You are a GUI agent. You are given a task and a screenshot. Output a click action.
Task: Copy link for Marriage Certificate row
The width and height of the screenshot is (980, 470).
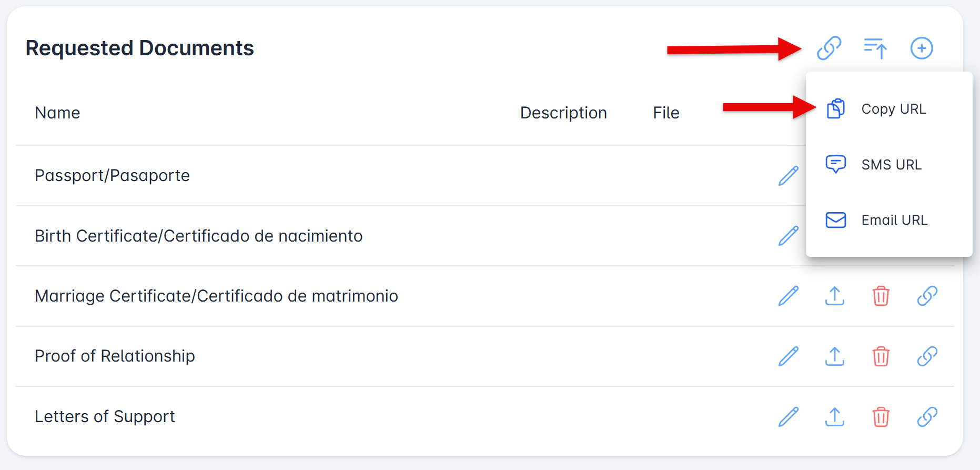(927, 296)
